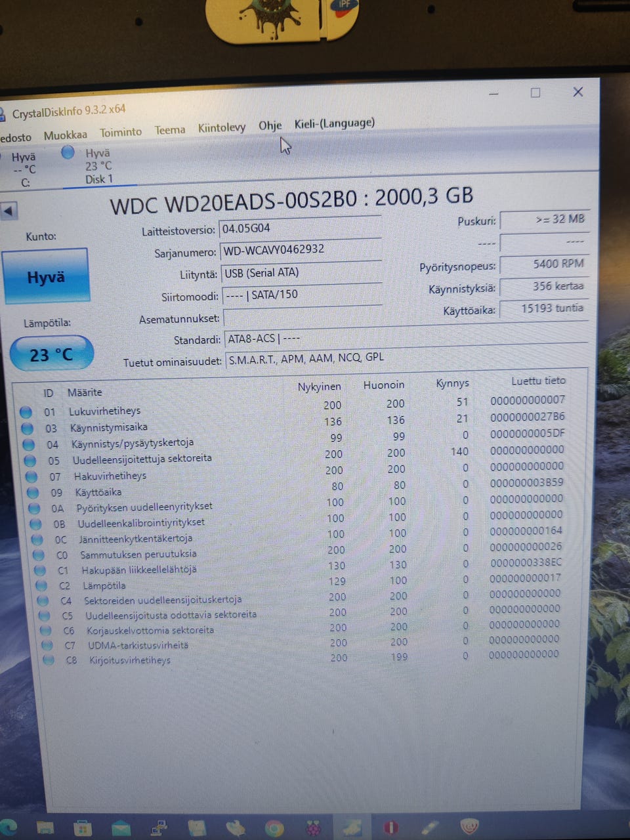The image size is (630, 840).
Task: Click the status icon for Käynnistymisaika row
Action: pyautogui.click(x=27, y=429)
